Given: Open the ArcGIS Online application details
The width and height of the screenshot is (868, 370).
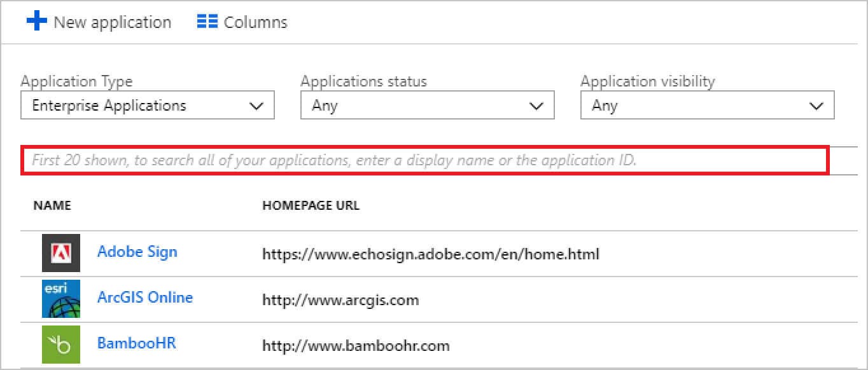Looking at the screenshot, I should [145, 298].
